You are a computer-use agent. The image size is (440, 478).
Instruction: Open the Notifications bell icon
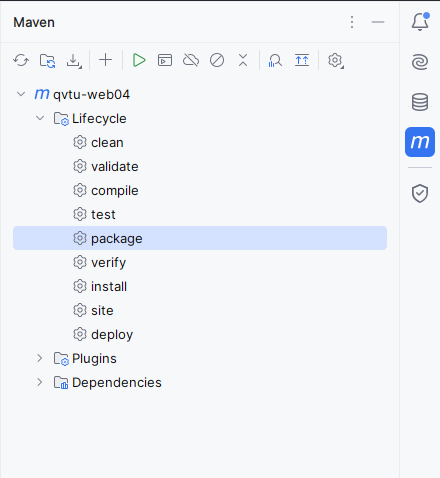click(x=420, y=22)
